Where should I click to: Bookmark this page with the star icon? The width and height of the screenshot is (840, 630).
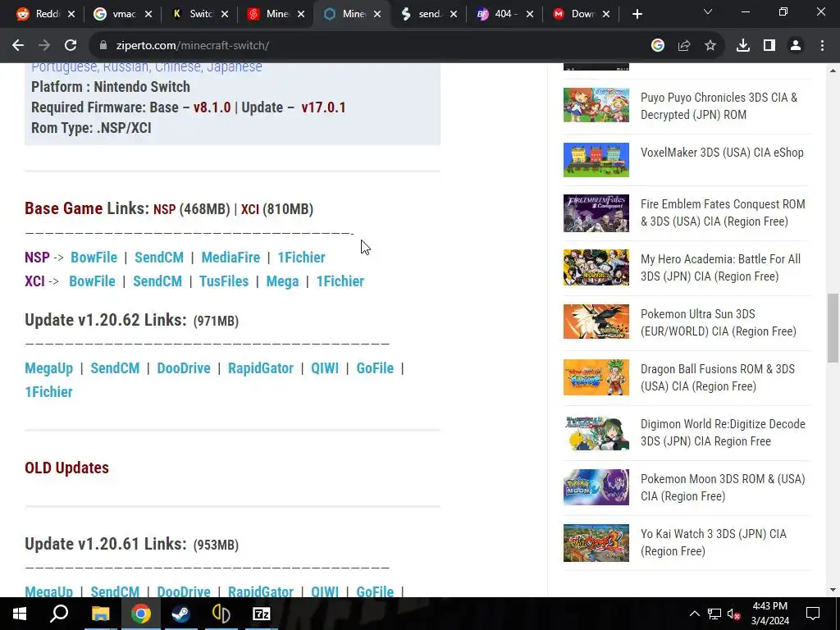tap(710, 46)
